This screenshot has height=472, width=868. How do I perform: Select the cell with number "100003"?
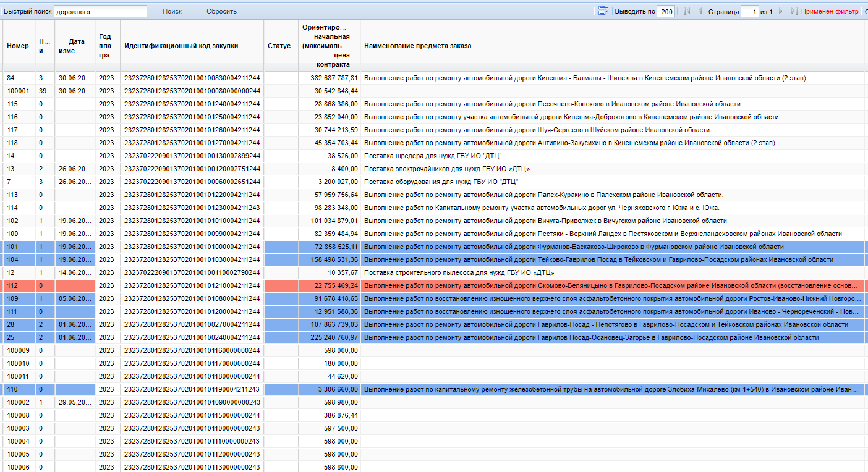click(x=18, y=428)
